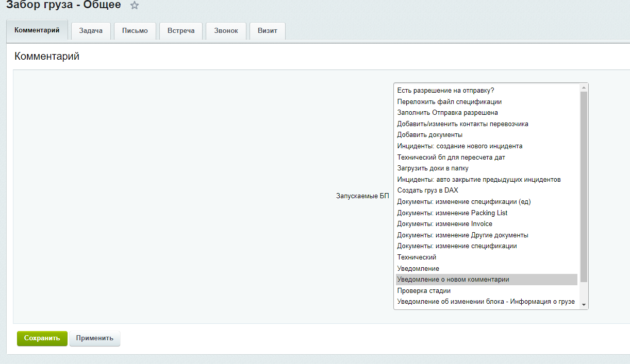
Task: Select 'Инциденты: создание нового инцидента' item
Action: tap(459, 146)
